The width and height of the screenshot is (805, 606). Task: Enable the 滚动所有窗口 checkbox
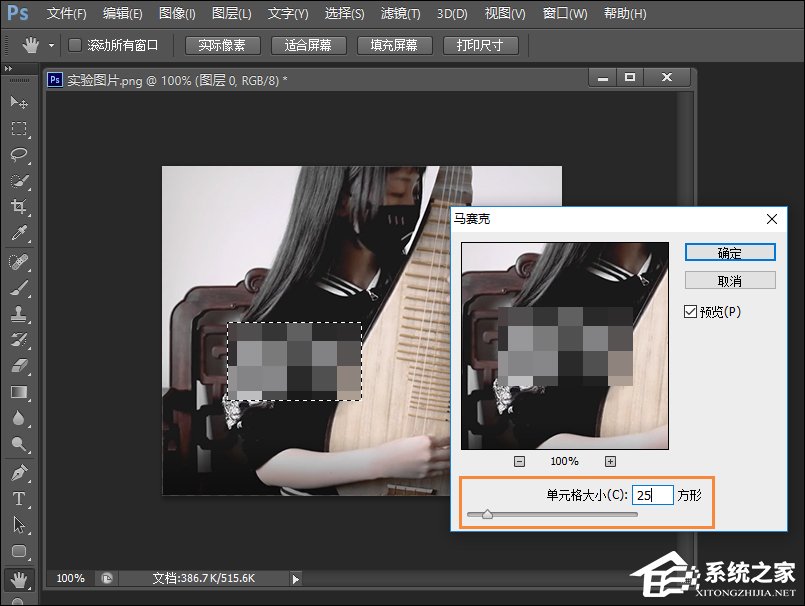click(73, 44)
